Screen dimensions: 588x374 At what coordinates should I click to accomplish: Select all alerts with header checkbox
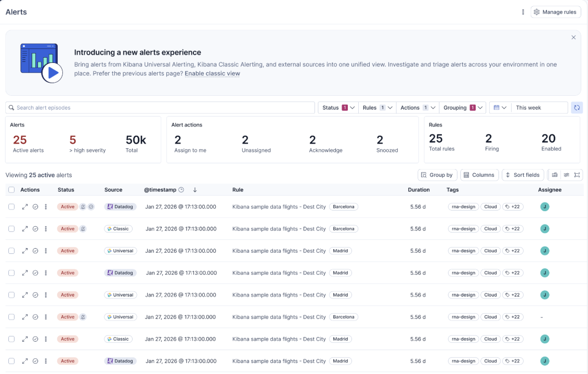[11, 190]
